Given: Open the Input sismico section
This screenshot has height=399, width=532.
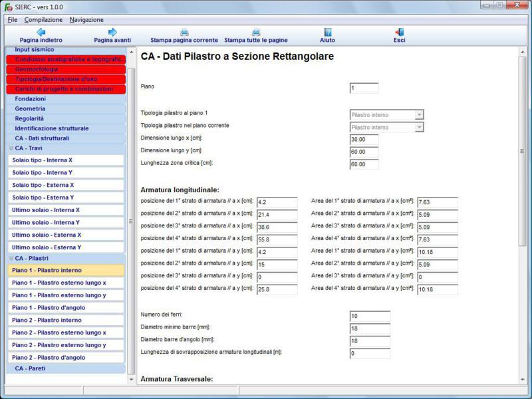Looking at the screenshot, I should (x=66, y=50).
